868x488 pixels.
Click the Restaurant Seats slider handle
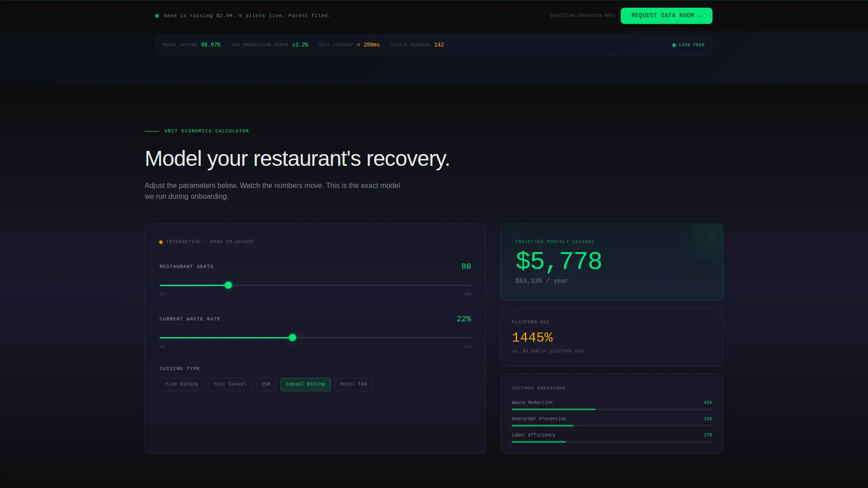point(228,285)
